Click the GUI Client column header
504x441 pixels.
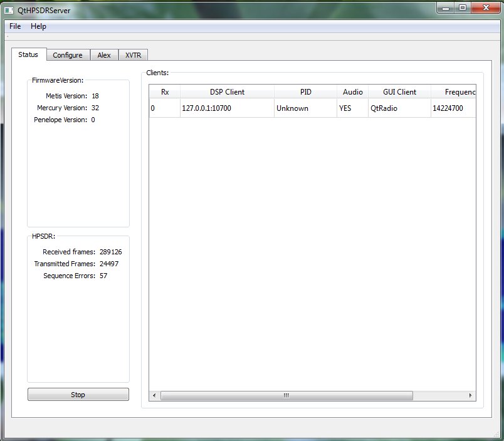point(399,92)
